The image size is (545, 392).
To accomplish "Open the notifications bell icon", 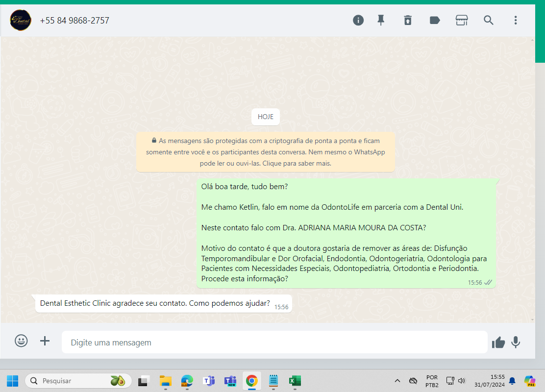I will [512, 381].
